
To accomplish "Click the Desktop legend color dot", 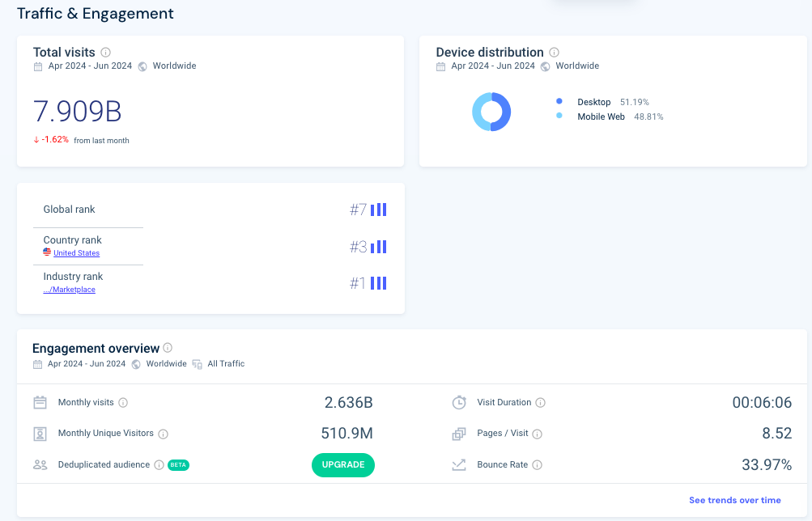I will pyautogui.click(x=559, y=102).
